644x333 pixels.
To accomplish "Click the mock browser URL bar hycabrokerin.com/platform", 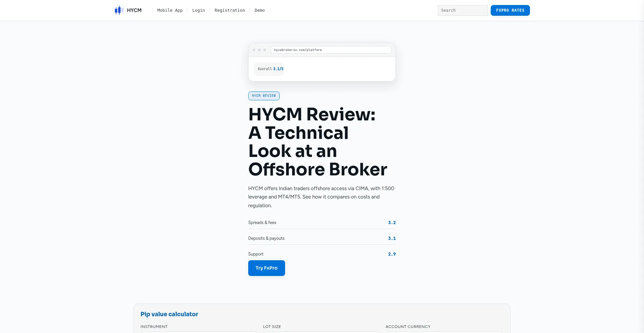I will (x=331, y=50).
